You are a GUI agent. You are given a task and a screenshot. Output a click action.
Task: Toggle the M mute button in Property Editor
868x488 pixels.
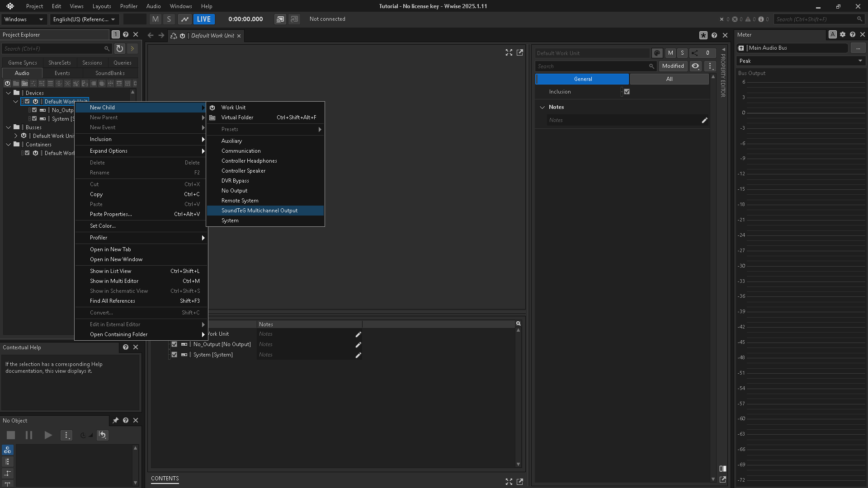tap(670, 53)
